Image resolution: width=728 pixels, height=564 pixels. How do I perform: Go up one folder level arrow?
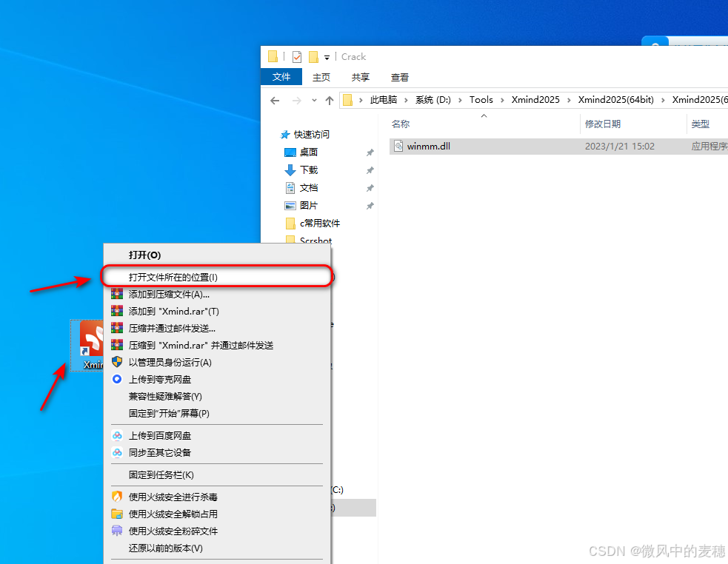330,100
